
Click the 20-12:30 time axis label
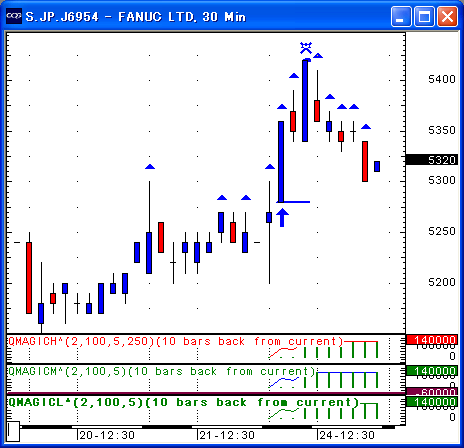click(107, 435)
